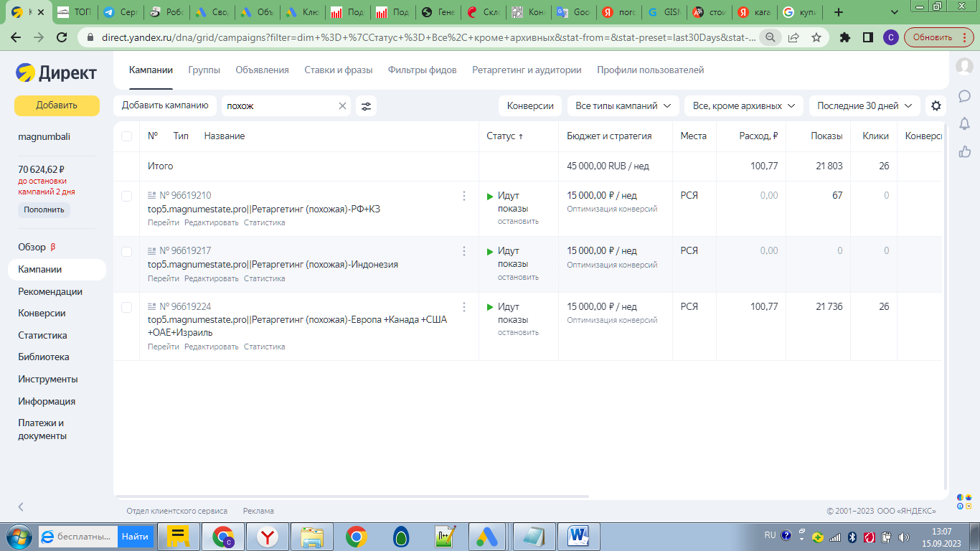Viewport: 980px width, 551px height.
Task: Click the Пополнить balance button
Action: pos(44,210)
